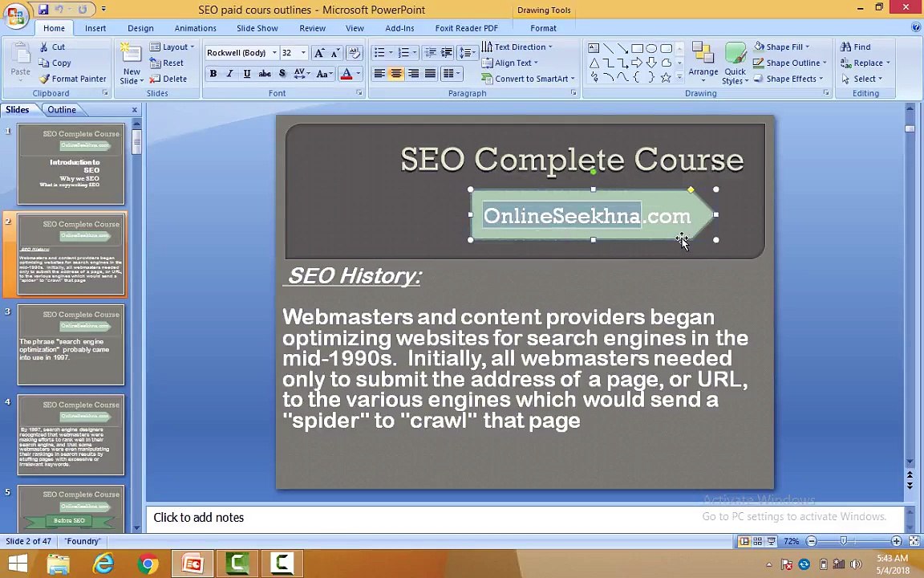The height and width of the screenshot is (578, 924).
Task: Open Line Spacing options
Action: [467, 53]
